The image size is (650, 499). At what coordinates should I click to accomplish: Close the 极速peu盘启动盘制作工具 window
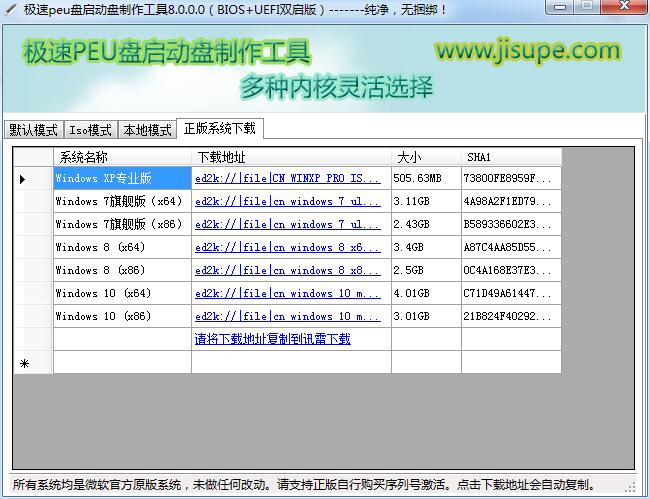tap(623, 7)
